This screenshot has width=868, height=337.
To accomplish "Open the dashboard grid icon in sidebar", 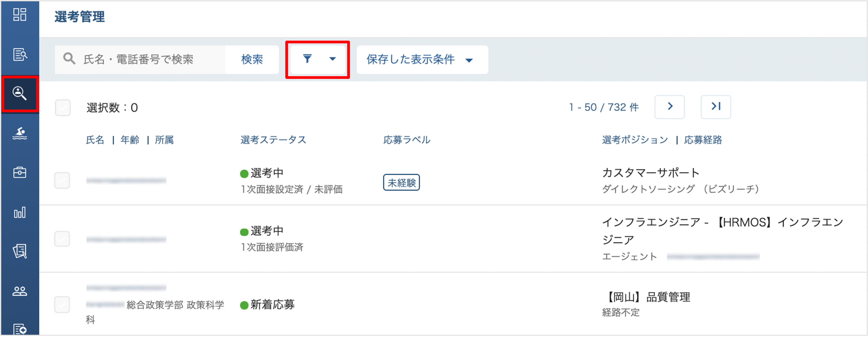I will tap(20, 15).
